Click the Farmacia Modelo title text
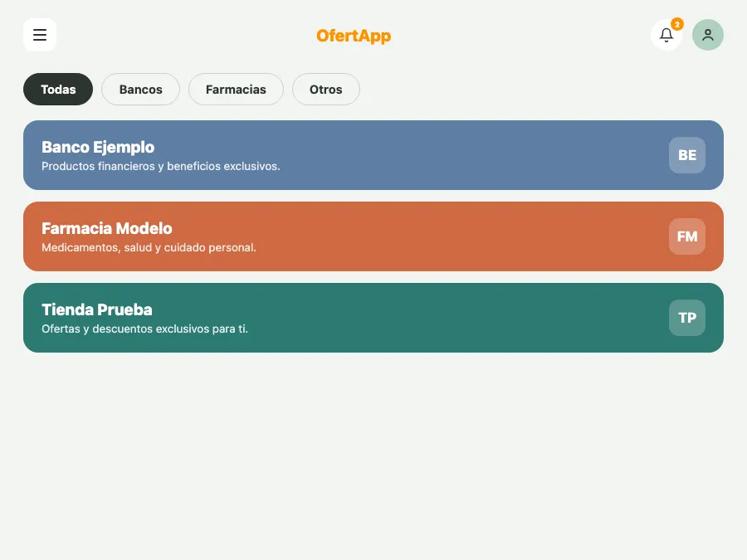Image resolution: width=747 pixels, height=560 pixels. (107, 229)
